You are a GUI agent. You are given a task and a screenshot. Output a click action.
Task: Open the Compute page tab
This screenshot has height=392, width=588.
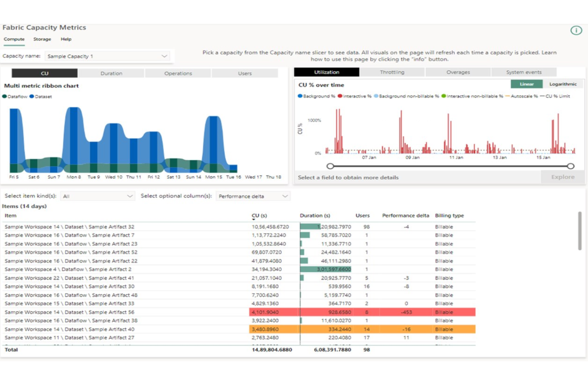click(x=14, y=39)
